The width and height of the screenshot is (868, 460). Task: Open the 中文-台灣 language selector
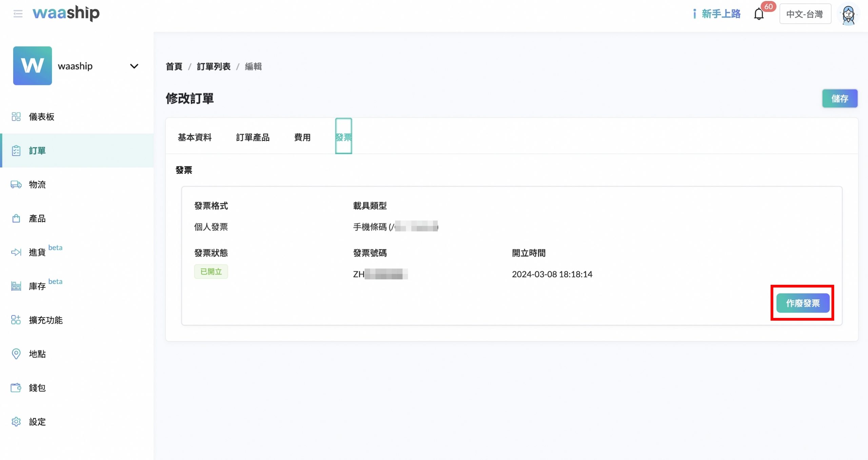click(805, 14)
